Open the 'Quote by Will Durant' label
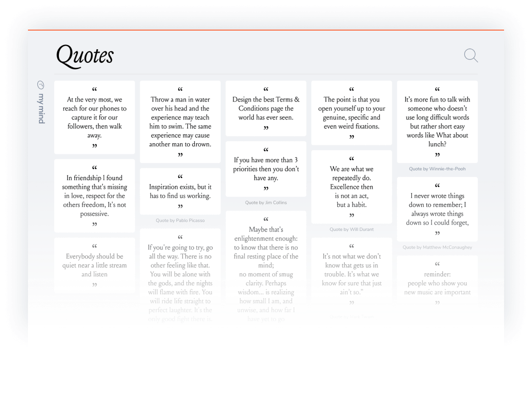 point(352,229)
